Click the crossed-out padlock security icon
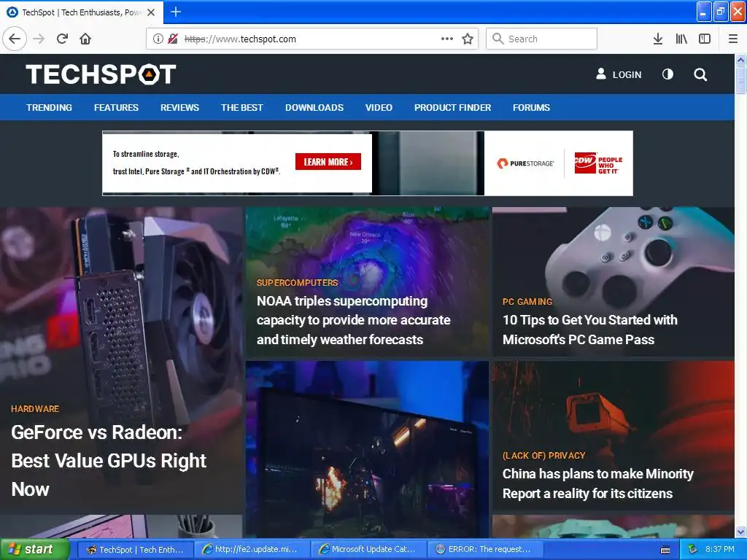 173,39
